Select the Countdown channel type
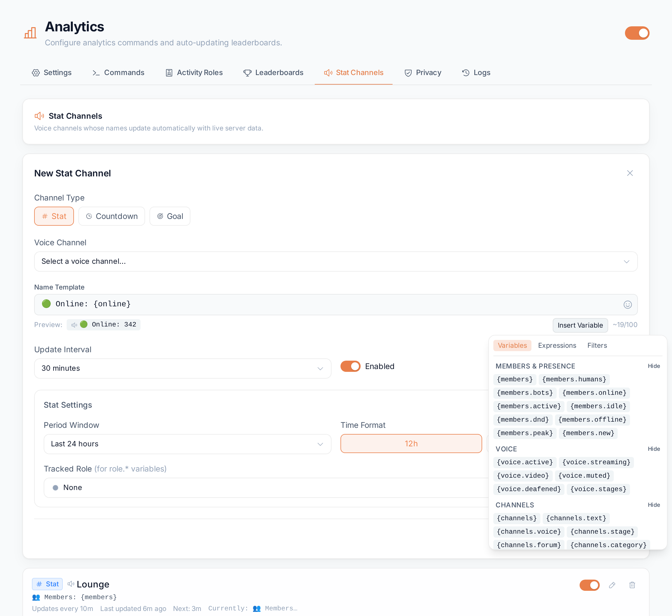 (x=112, y=216)
